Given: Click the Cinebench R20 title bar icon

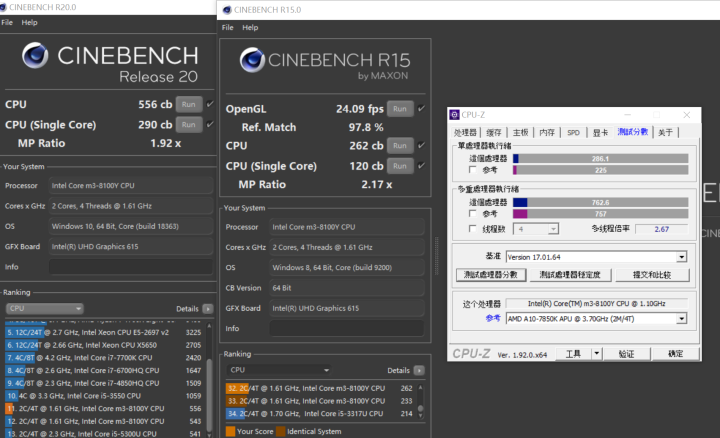Looking at the screenshot, I should click(x=3, y=7).
